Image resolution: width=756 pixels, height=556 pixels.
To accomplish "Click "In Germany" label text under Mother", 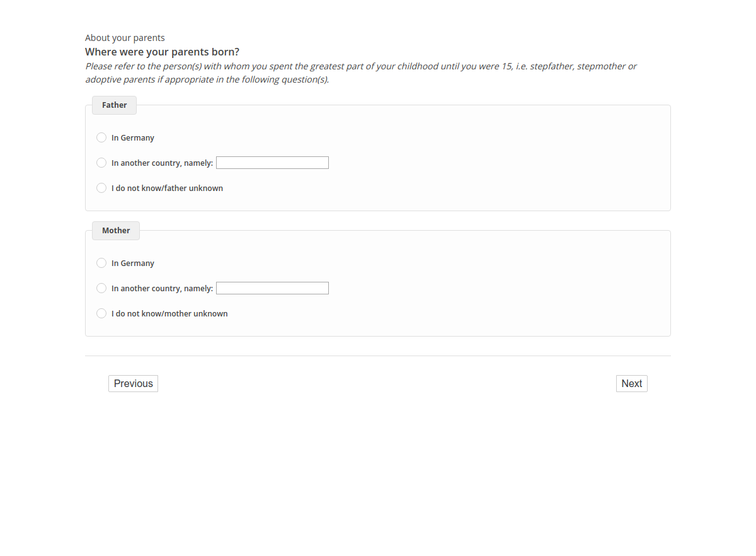I will point(133,264).
